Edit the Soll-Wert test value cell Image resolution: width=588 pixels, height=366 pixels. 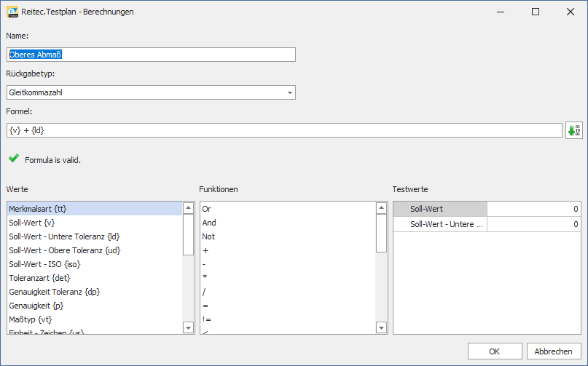[533, 210]
